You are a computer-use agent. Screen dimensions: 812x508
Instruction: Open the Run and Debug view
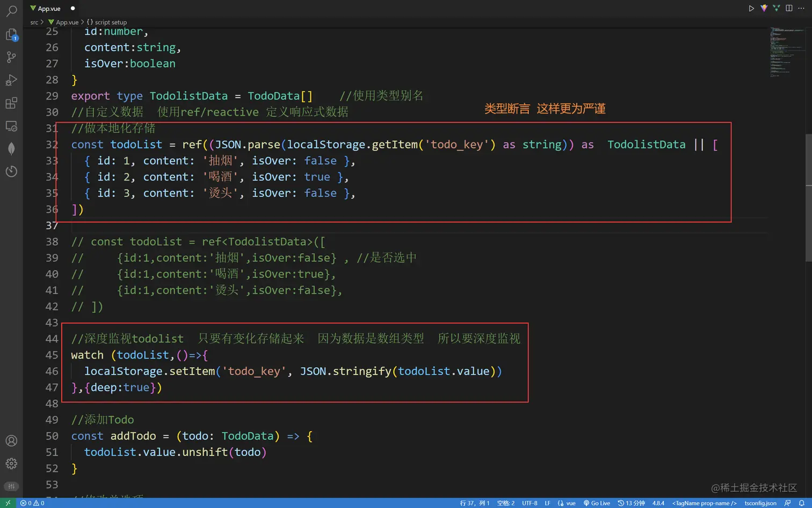pos(11,80)
